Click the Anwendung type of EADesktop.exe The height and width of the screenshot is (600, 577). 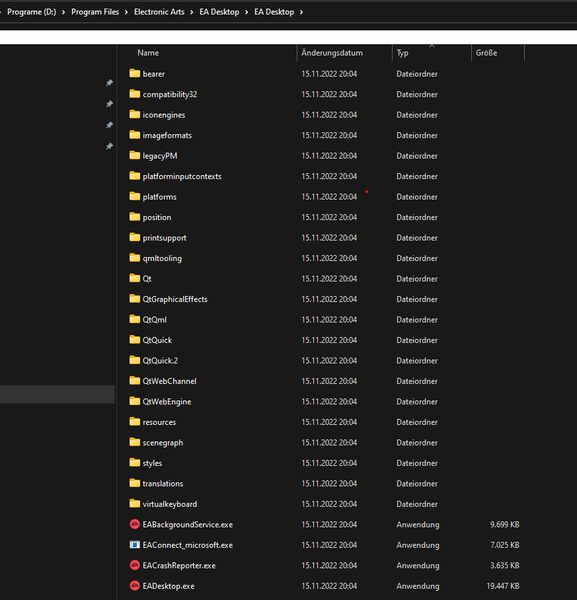point(418,586)
